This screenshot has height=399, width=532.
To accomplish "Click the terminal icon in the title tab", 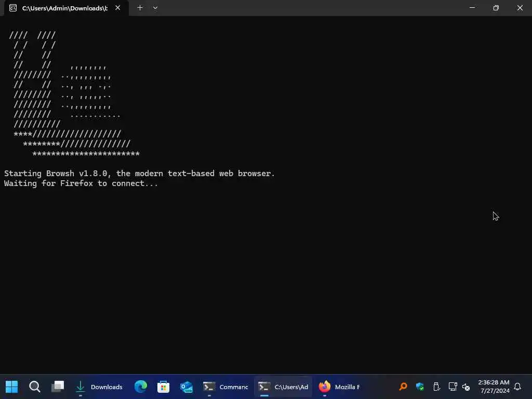I will pos(13,8).
